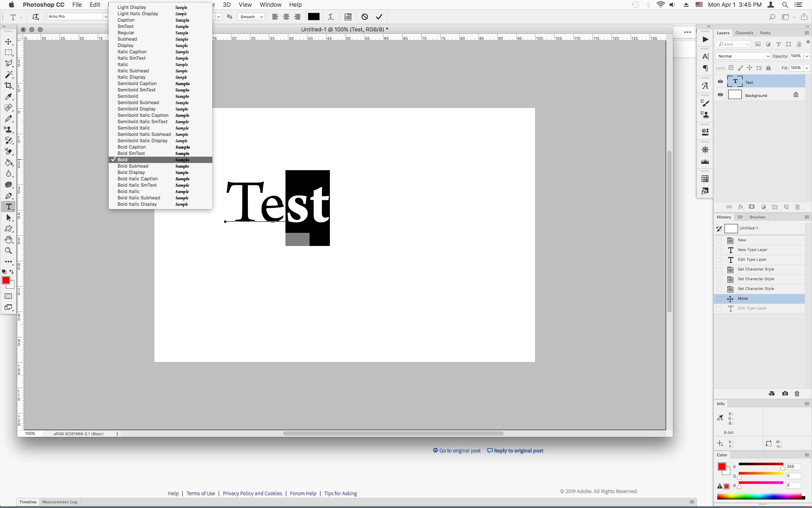
Task: Expand the Opacity value dropdown
Action: (807, 56)
